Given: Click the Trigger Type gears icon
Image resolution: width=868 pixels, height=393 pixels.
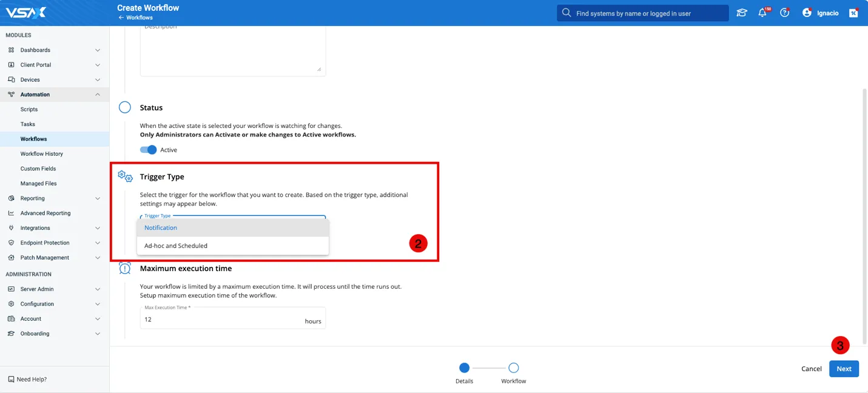Looking at the screenshot, I should (125, 176).
